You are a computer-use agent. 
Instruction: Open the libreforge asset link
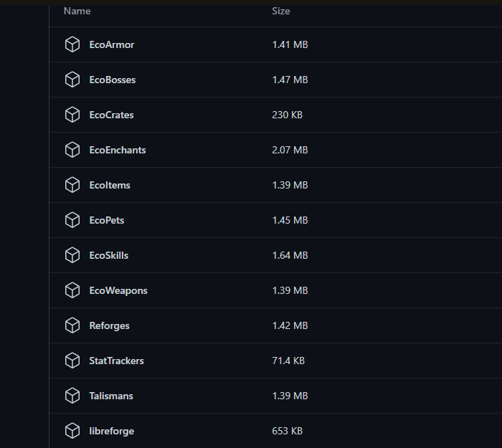[111, 431]
